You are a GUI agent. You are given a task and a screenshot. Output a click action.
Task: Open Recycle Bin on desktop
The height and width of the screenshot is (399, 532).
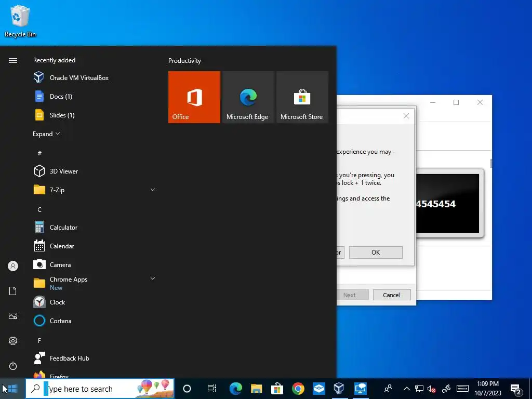pyautogui.click(x=20, y=21)
